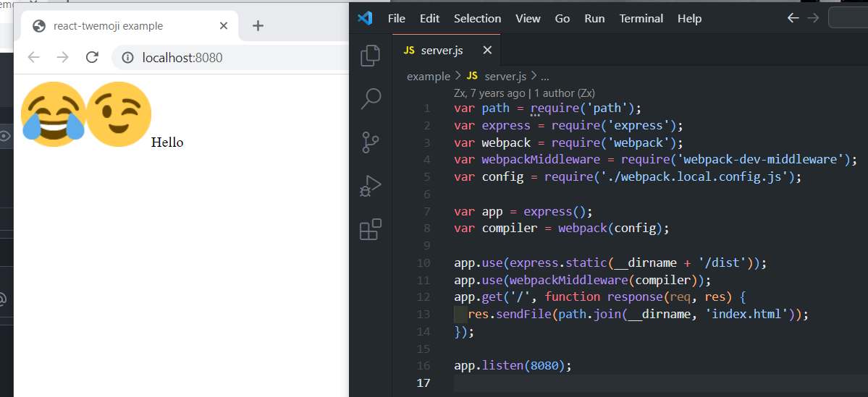Click line number 17 in the gutter
Image resolution: width=868 pixels, height=397 pixels.
(424, 383)
